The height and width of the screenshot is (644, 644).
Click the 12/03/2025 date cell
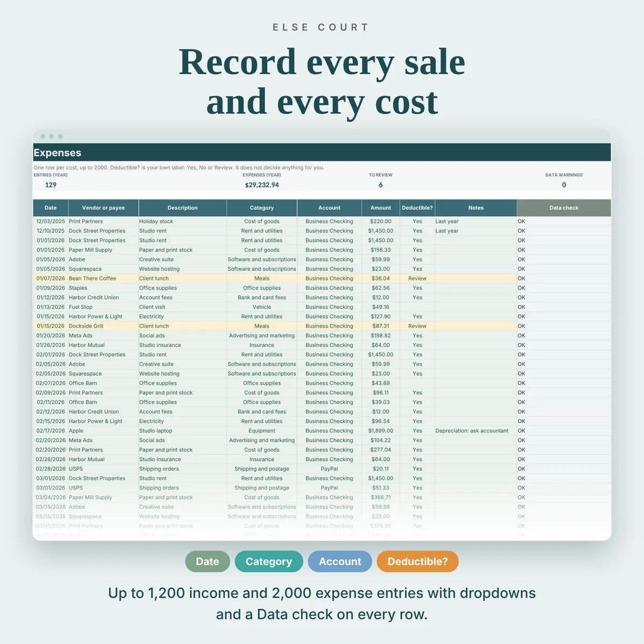[50, 221]
